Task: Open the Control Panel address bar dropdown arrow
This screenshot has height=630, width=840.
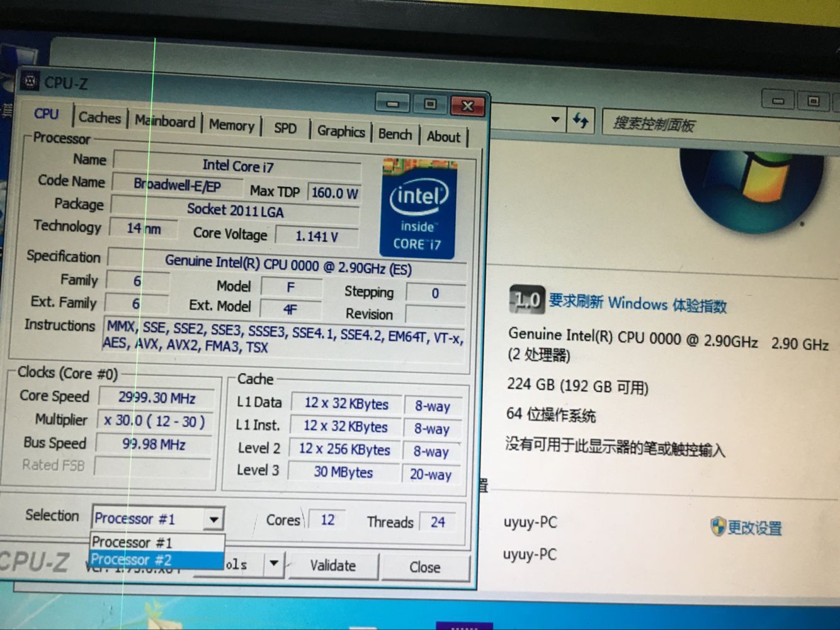Action: click(x=555, y=119)
